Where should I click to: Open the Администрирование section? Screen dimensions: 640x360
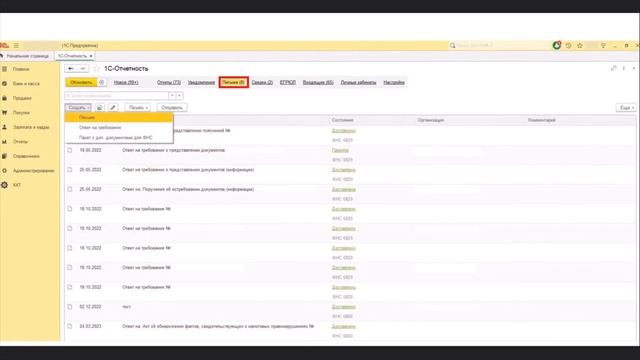pyautogui.click(x=33, y=171)
